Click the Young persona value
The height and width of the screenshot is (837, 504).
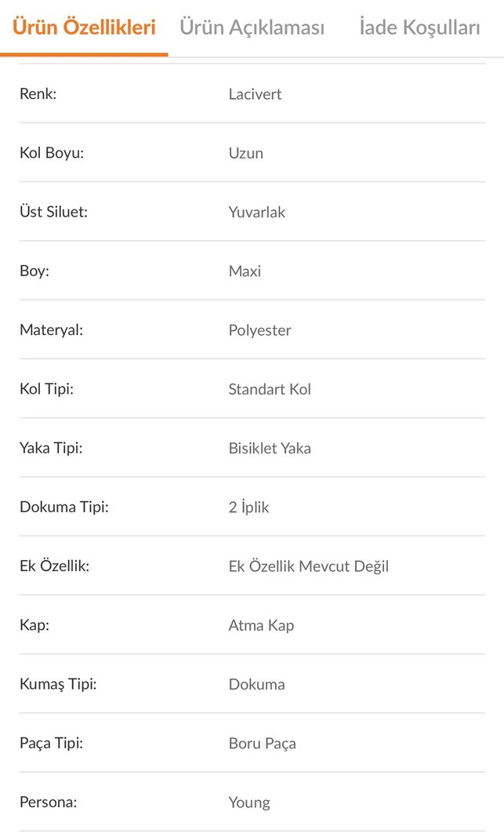click(249, 802)
